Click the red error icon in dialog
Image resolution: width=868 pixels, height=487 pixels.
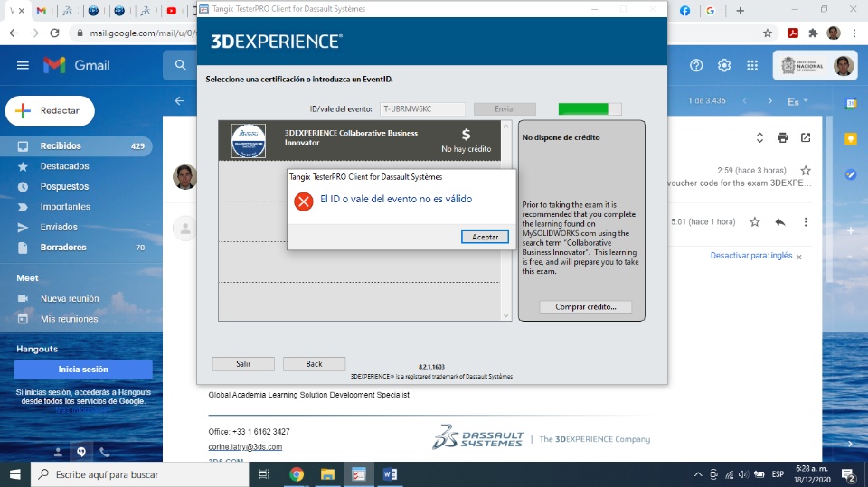coord(304,201)
